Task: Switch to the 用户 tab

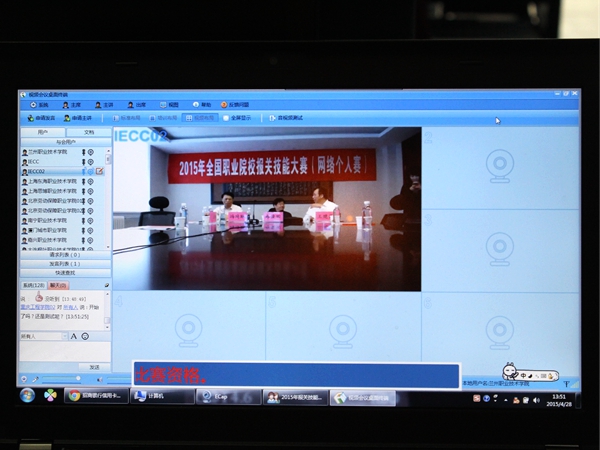Action: click(x=43, y=132)
